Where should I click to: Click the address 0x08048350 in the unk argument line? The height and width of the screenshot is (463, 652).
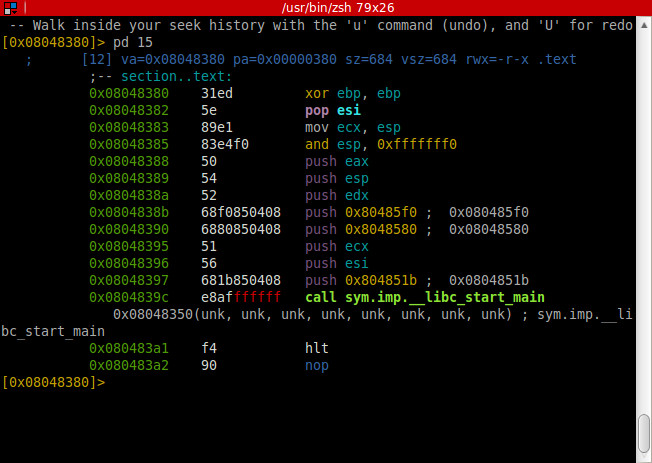pyautogui.click(x=153, y=314)
